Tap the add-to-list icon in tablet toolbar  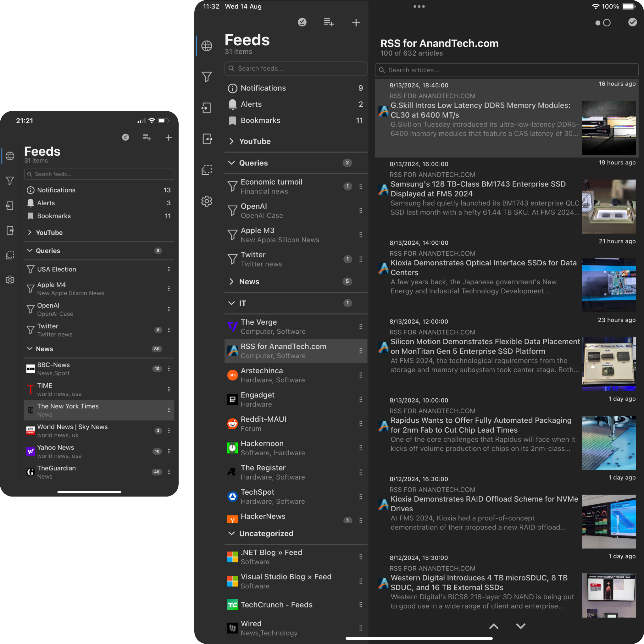tap(329, 22)
